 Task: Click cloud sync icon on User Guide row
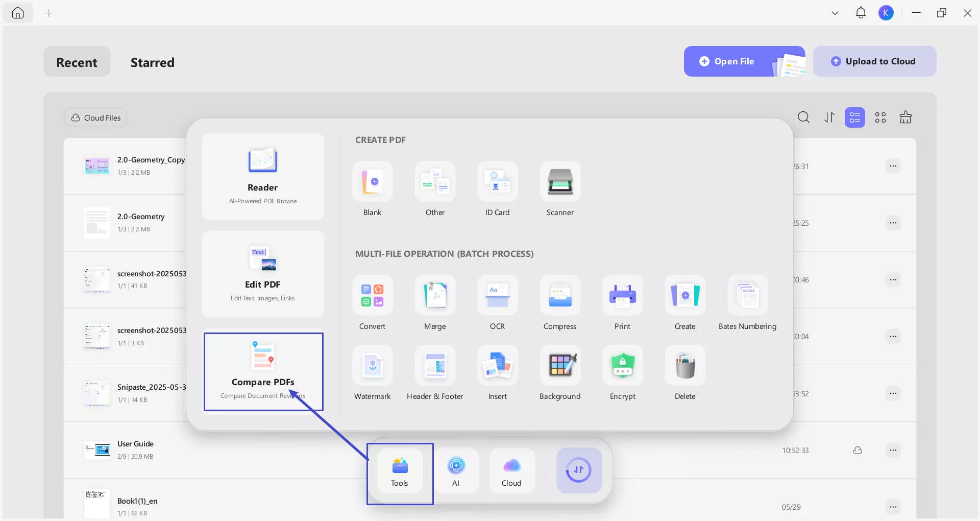[x=857, y=450]
